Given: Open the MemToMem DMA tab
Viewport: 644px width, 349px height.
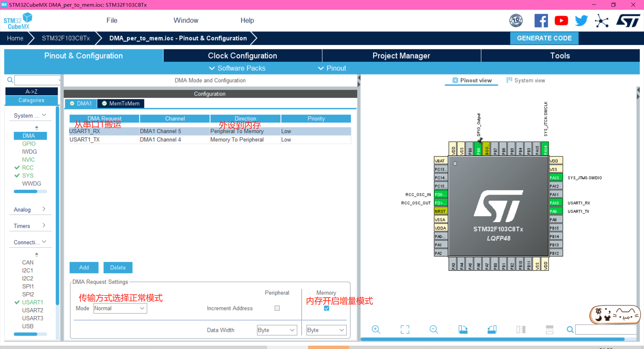Looking at the screenshot, I should pos(121,103).
